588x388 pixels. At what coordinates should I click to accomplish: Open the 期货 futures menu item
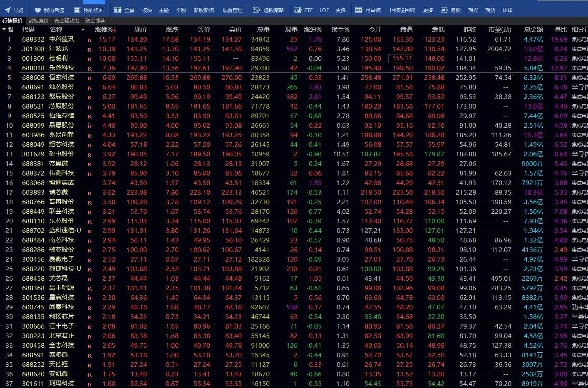tap(490, 10)
